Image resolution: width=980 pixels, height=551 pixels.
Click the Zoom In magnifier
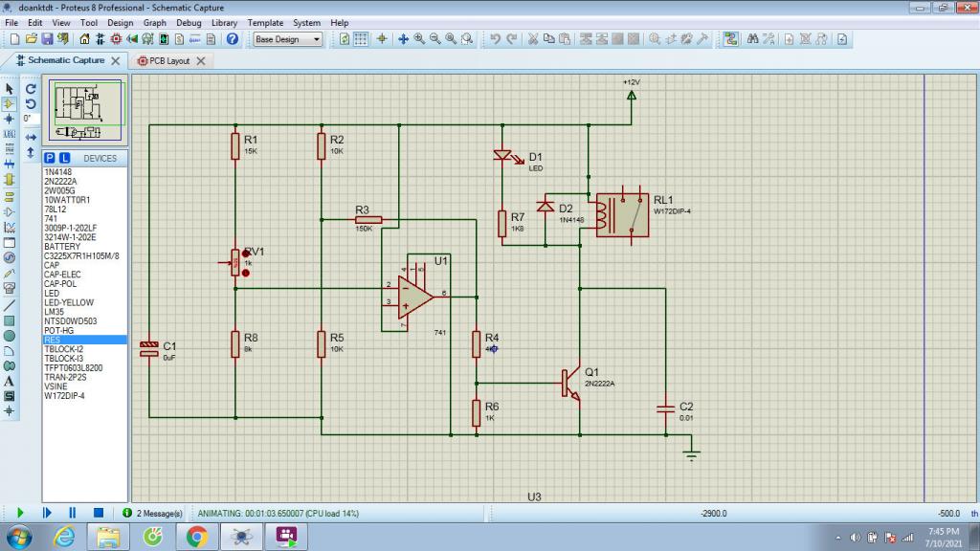click(x=419, y=39)
